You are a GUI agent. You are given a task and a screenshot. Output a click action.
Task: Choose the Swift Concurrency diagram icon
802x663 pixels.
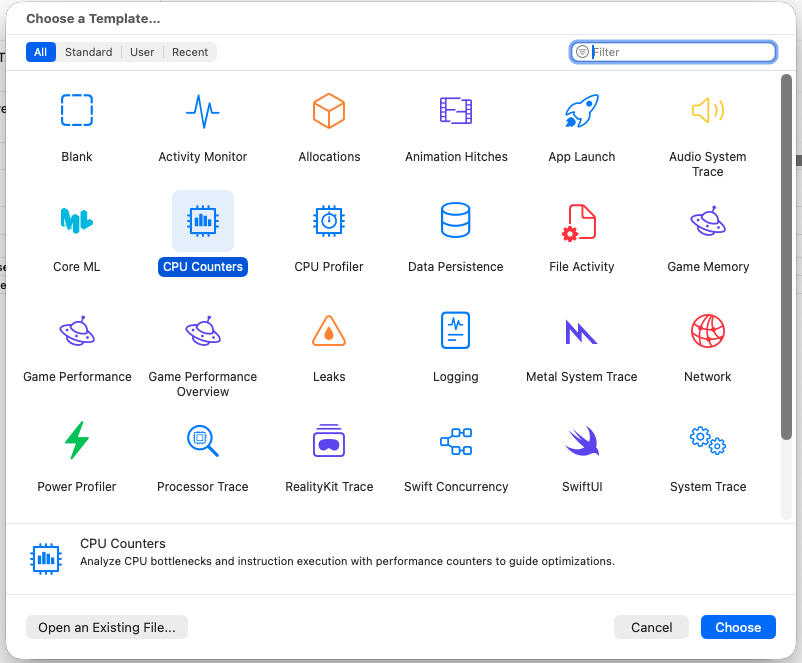click(456, 441)
